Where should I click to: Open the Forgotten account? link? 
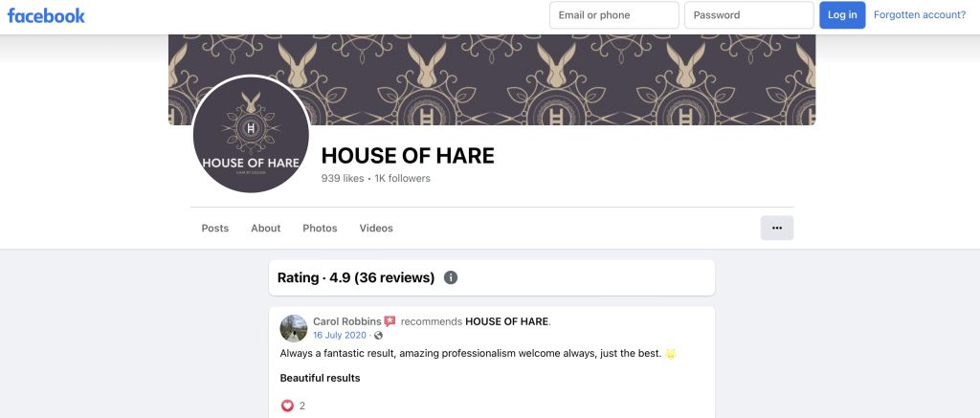920,15
